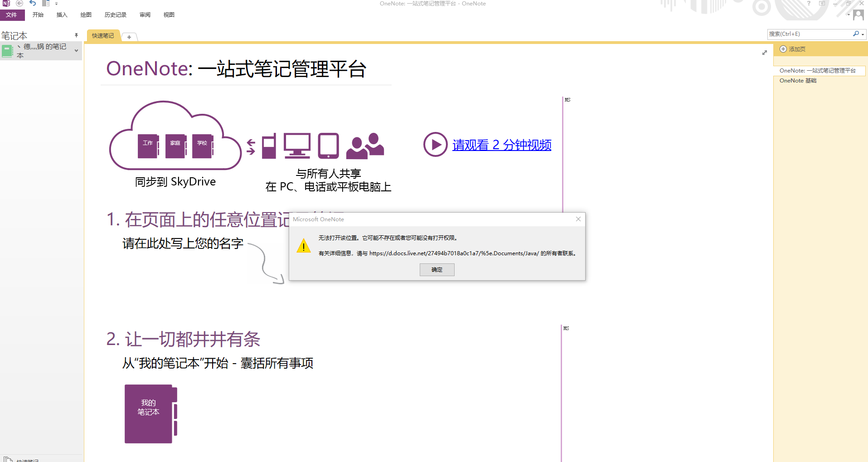868x462 pixels.
Task: Click the unfiled notes pages icon at bottom
Action: (x=8, y=459)
